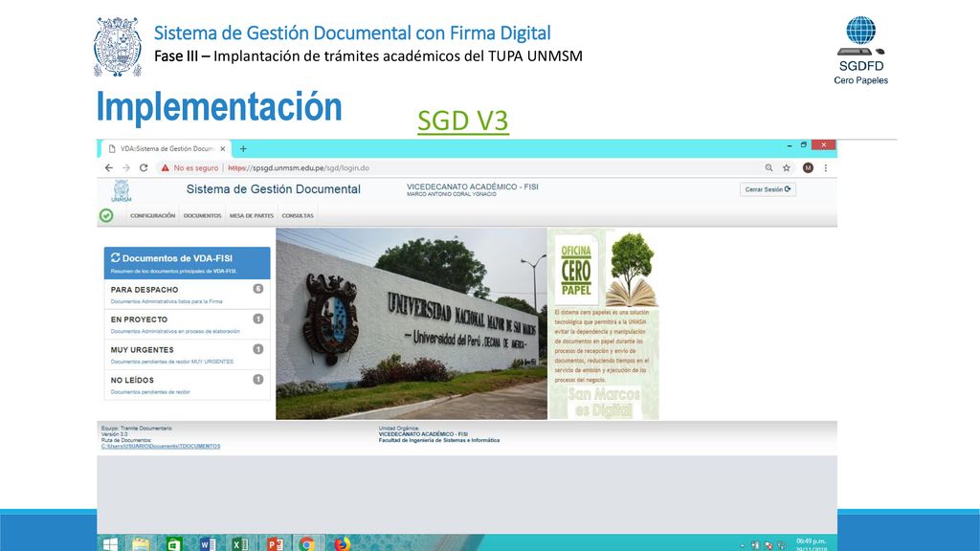Open the Windows Start button

[x=111, y=544]
